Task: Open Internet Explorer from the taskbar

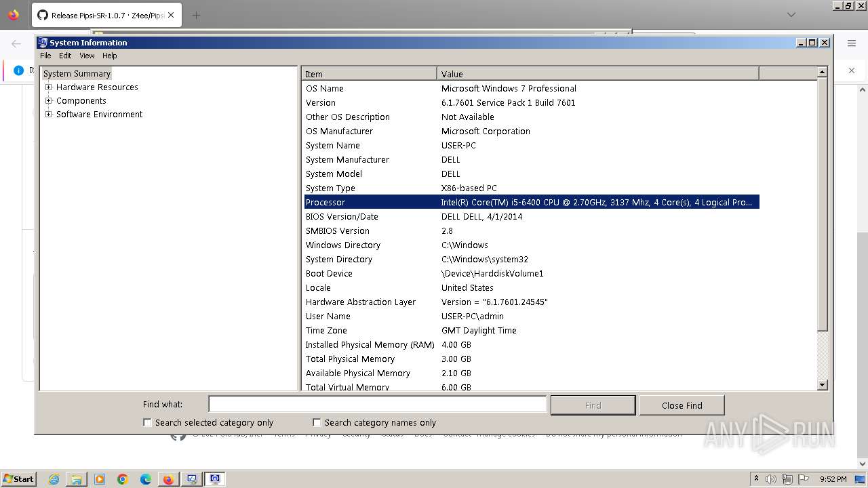Action: coord(54,479)
